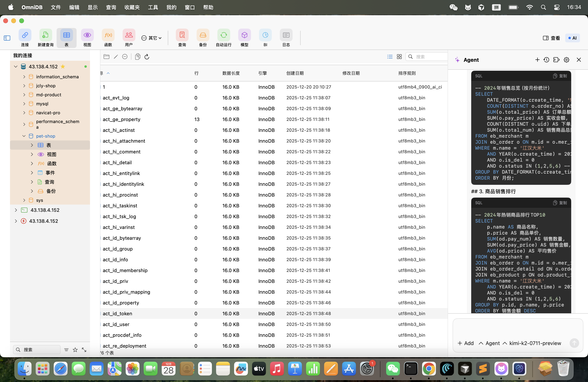
Task: Click the 自动运行 automation icon
Action: tap(223, 35)
